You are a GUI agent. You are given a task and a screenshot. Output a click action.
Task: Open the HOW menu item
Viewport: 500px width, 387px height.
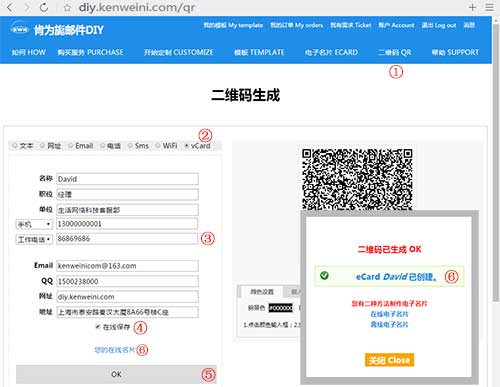pyautogui.click(x=29, y=52)
